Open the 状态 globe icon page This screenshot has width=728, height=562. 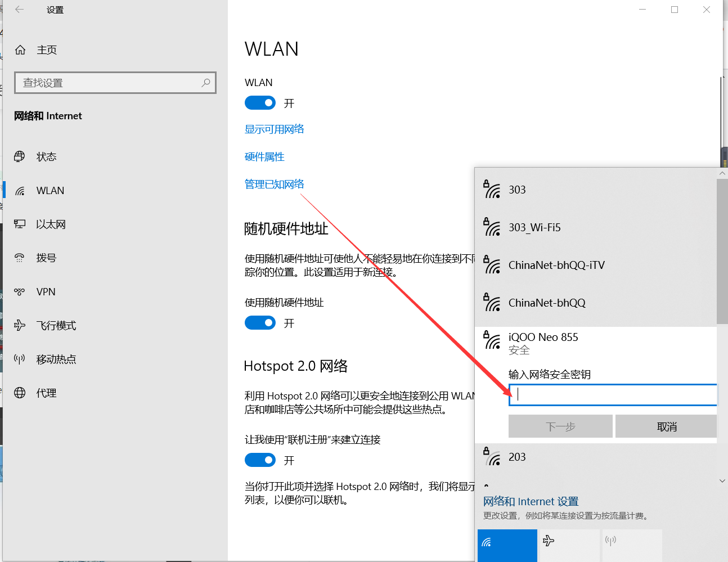(20, 156)
